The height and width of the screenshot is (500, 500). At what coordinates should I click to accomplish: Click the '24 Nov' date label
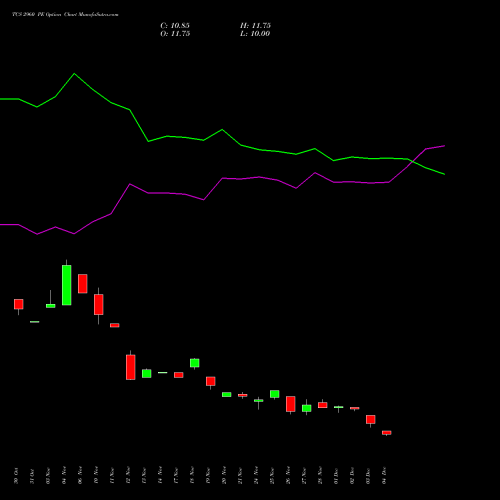click(256, 476)
